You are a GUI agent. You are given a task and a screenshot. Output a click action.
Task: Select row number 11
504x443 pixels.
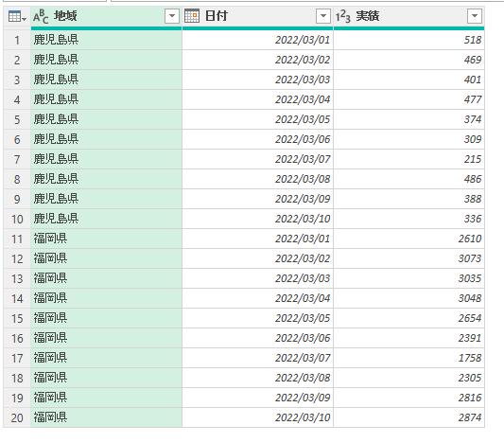17,239
